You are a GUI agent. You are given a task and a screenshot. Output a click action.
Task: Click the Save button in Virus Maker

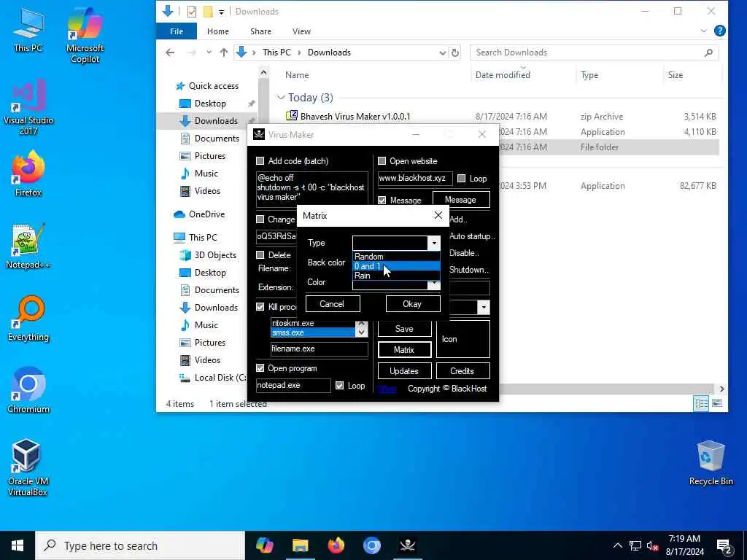[x=404, y=329]
